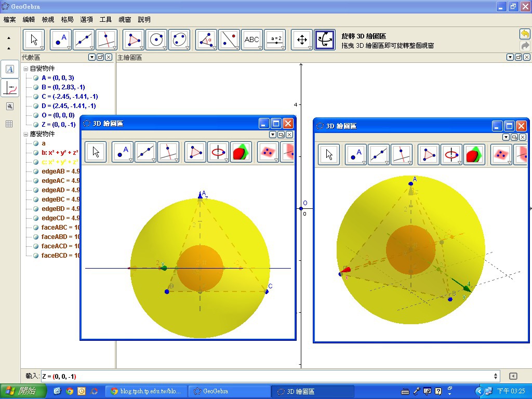Open the 代數區 panel style dropdown
The width and height of the screenshot is (532, 399).
point(92,57)
